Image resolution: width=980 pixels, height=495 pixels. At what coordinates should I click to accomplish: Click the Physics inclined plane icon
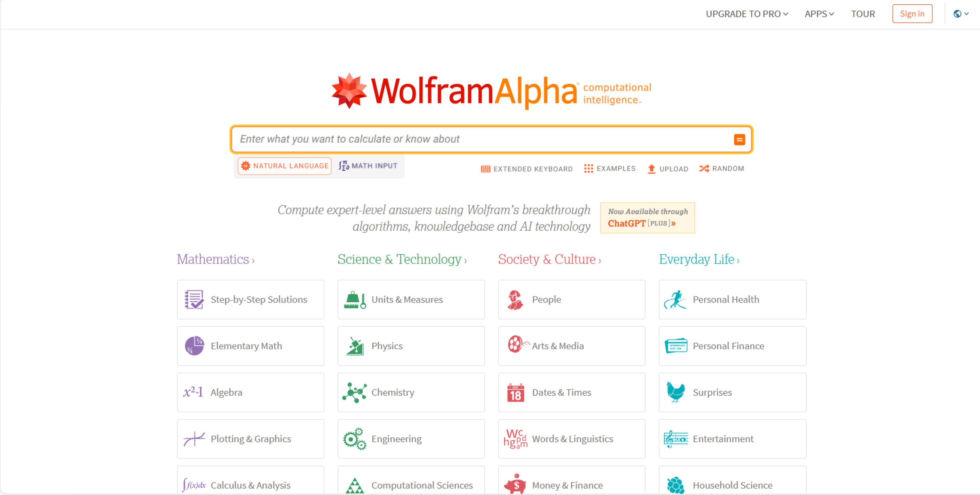pos(355,346)
